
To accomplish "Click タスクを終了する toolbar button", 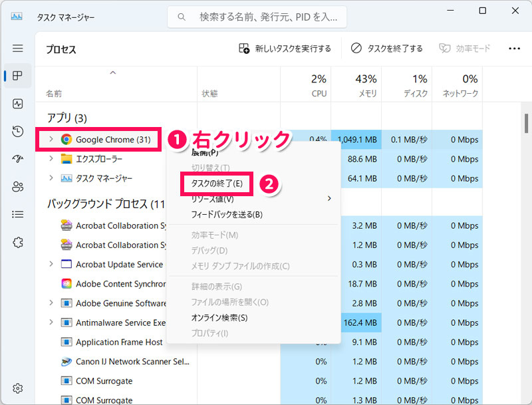I will (387, 49).
